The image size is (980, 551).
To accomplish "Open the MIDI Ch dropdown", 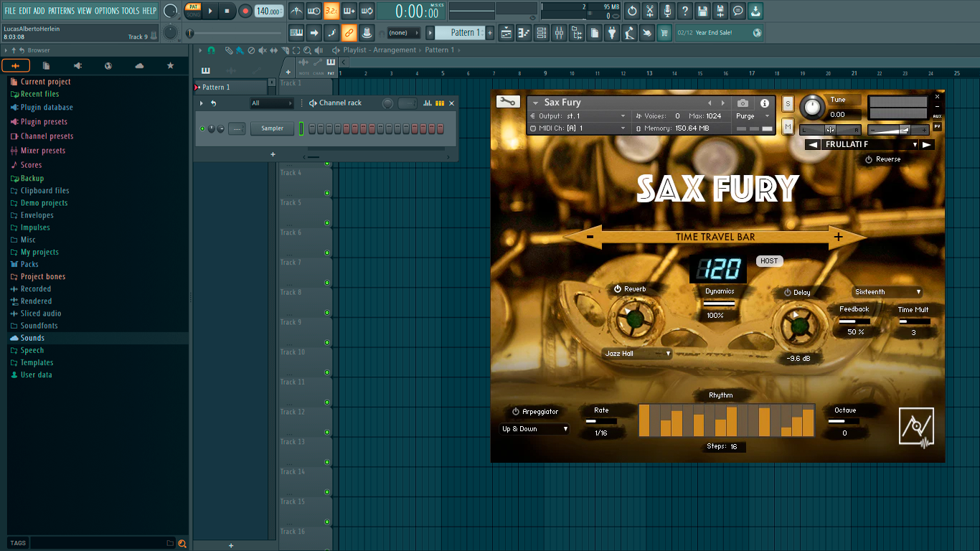I will [x=578, y=128].
